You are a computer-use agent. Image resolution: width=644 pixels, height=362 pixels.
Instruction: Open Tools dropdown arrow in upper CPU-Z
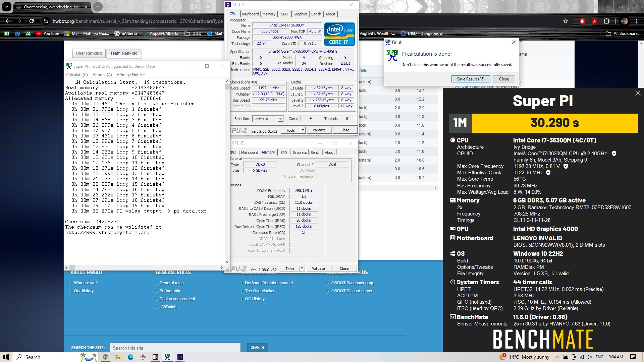pyautogui.click(x=303, y=130)
